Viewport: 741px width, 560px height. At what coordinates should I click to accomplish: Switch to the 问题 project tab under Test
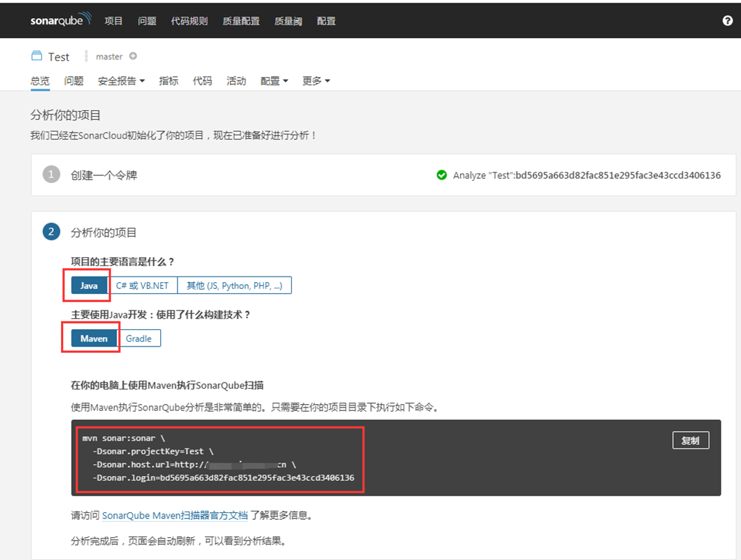[73, 81]
